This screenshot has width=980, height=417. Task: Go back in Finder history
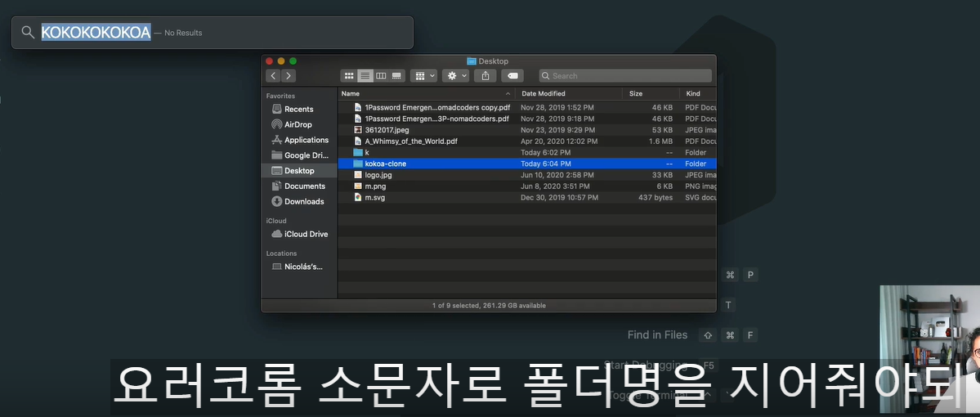[272, 76]
